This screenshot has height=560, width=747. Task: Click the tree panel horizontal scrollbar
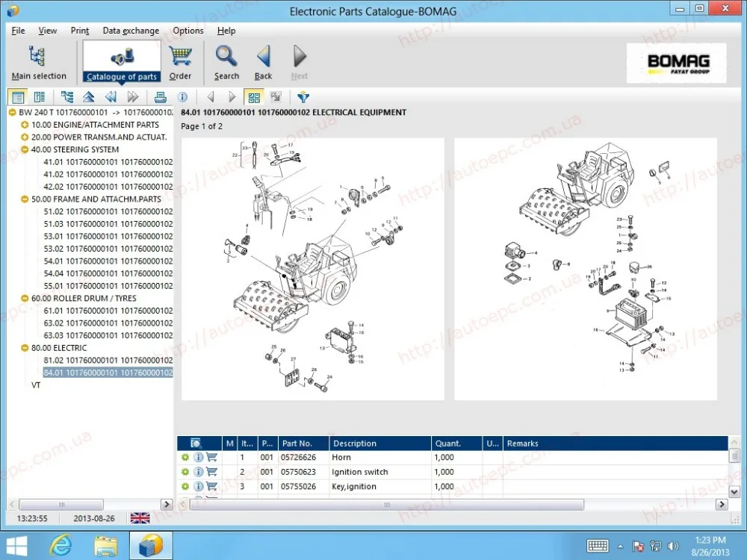[x=61, y=504]
